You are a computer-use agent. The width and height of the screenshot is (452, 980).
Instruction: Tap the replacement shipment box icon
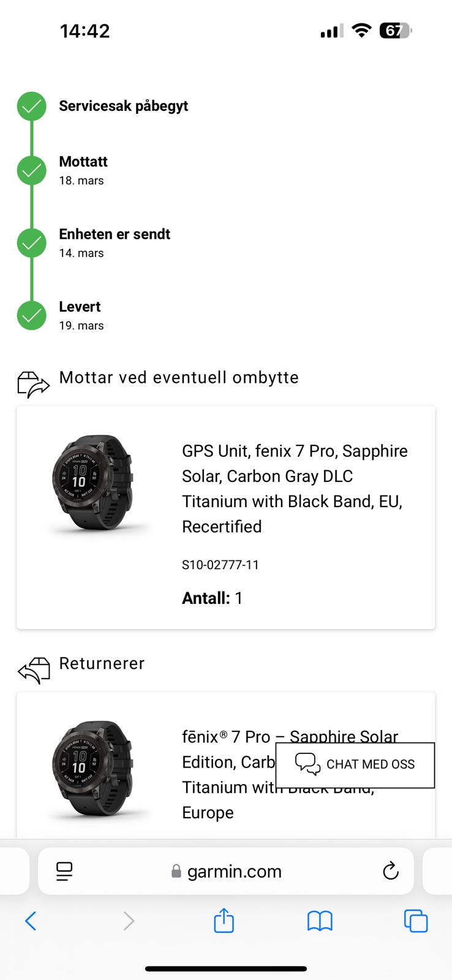(x=33, y=384)
